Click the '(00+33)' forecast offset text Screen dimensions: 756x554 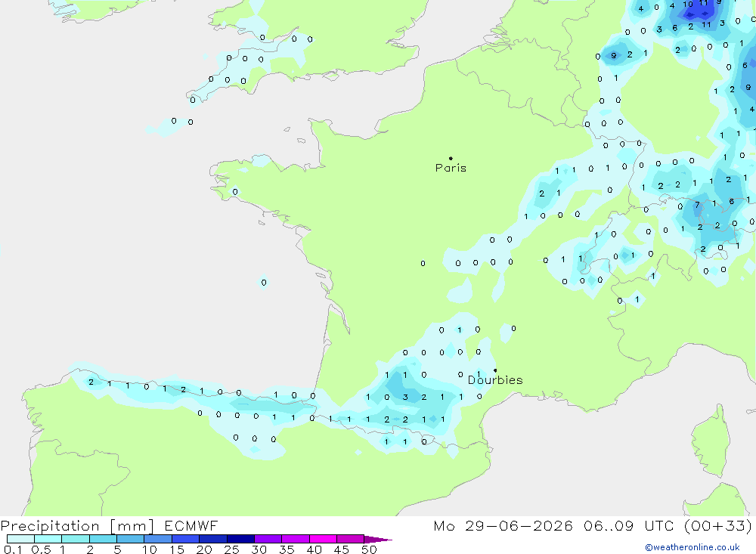point(718,526)
